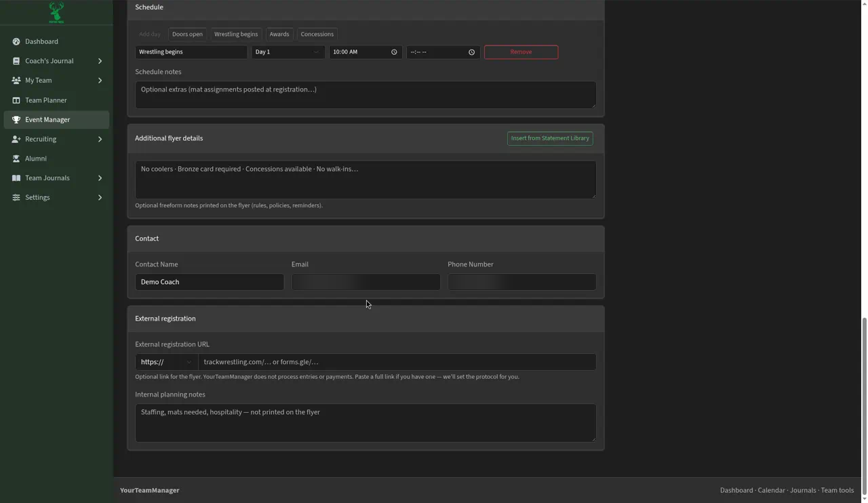Focus the Schedule notes textarea

tap(366, 95)
